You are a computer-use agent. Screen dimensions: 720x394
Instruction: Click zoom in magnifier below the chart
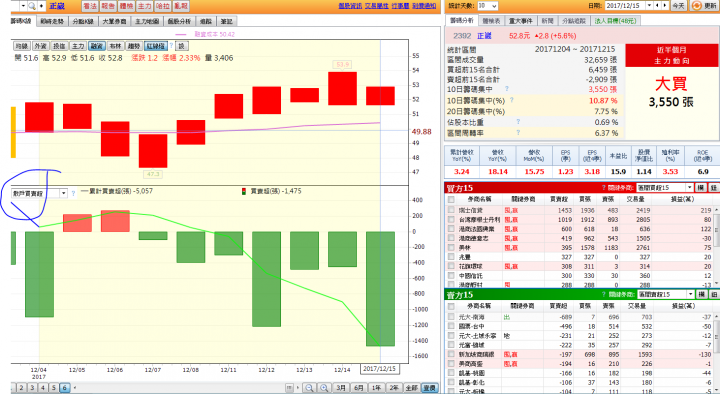324,388
